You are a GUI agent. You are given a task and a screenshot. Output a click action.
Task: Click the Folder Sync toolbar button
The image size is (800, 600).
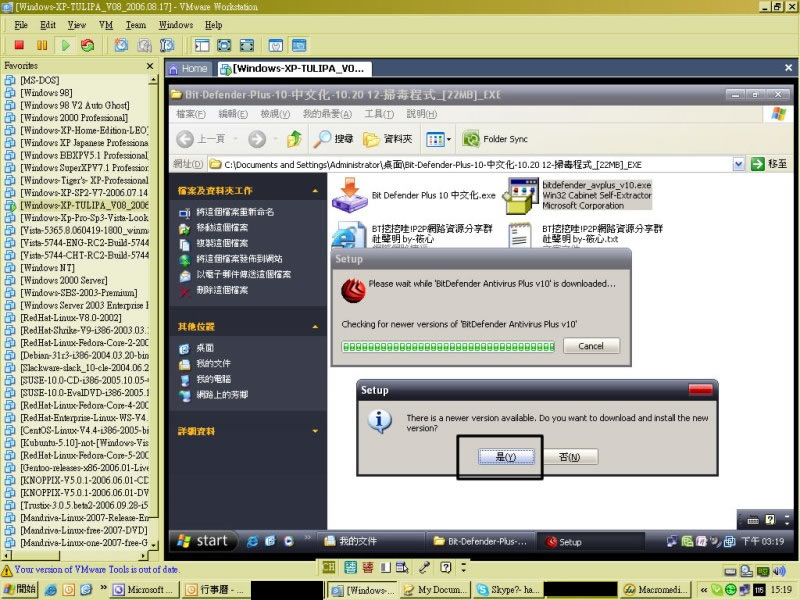tap(495, 138)
